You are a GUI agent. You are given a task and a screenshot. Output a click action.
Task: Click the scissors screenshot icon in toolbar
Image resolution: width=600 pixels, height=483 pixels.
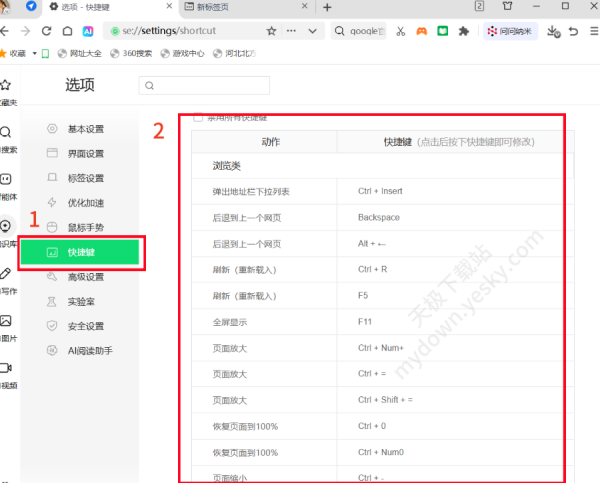[400, 31]
